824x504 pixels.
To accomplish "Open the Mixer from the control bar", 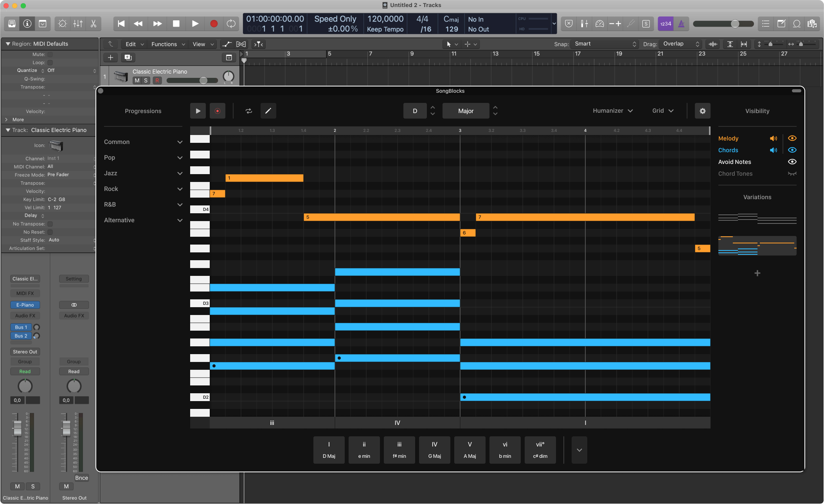I will click(x=78, y=24).
